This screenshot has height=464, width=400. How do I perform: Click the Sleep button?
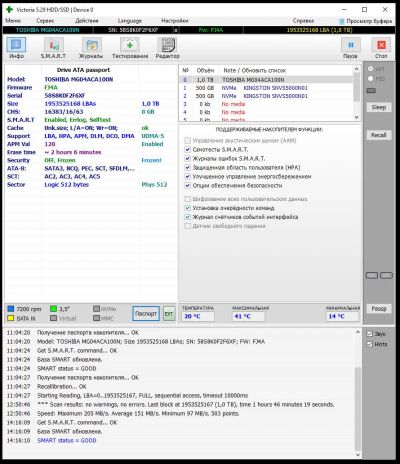pos(379,107)
